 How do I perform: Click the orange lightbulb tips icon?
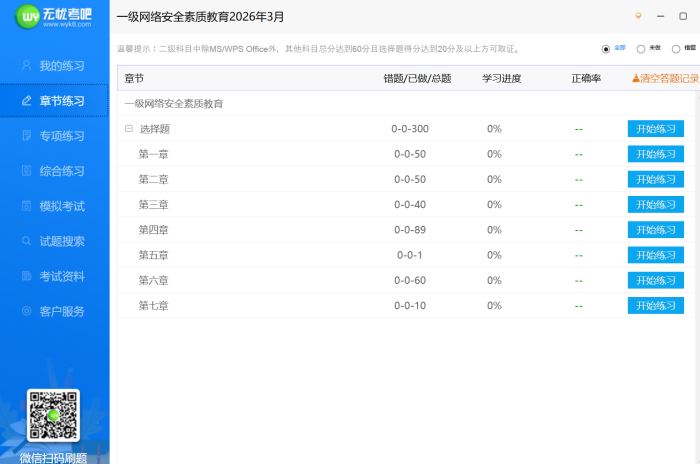pyautogui.click(x=638, y=16)
